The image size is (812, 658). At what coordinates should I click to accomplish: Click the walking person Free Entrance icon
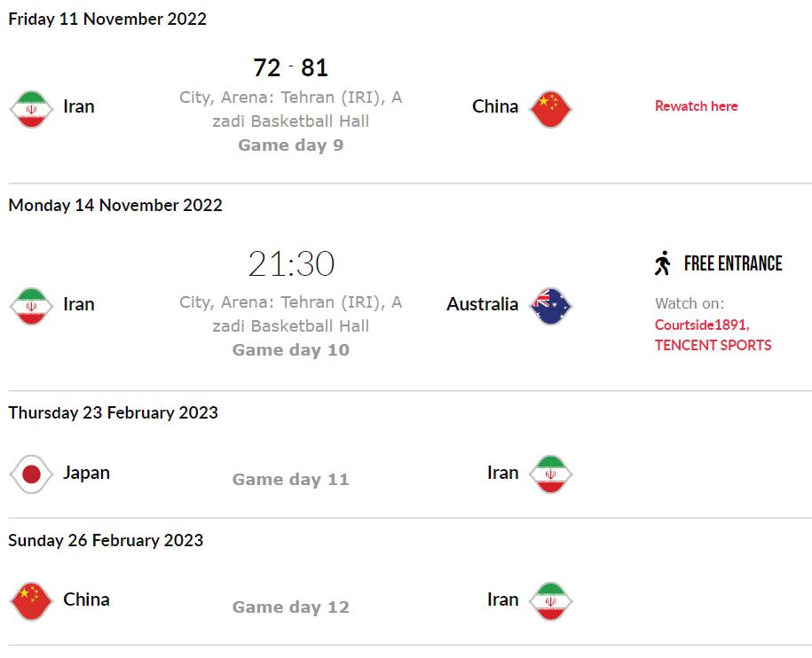click(663, 263)
